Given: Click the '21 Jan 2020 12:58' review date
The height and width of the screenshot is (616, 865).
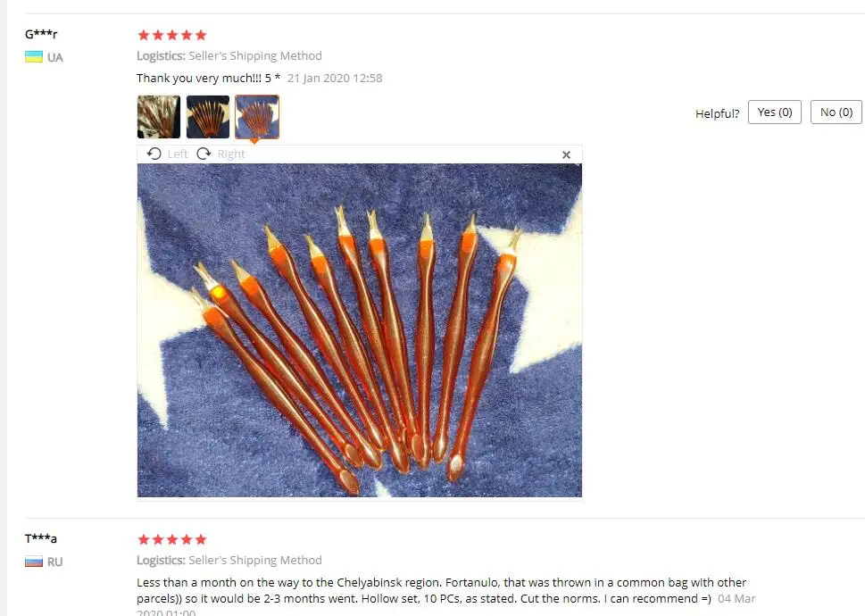Looking at the screenshot, I should [335, 79].
